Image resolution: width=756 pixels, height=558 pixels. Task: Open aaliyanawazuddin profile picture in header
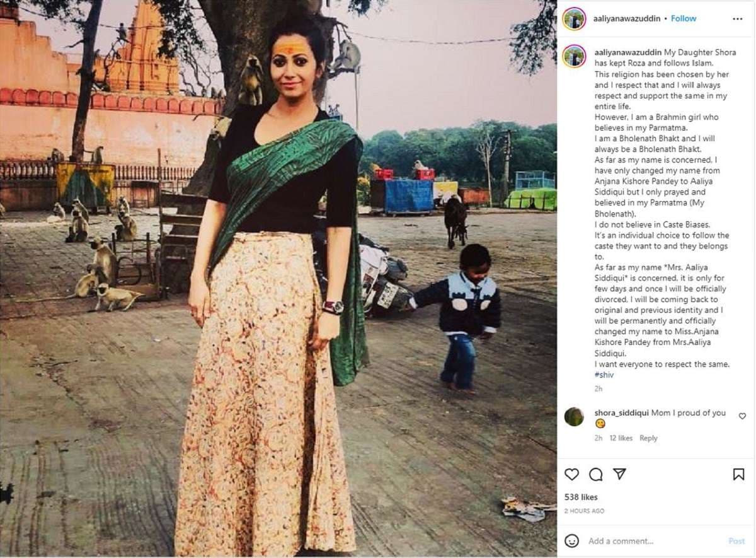coord(574,18)
